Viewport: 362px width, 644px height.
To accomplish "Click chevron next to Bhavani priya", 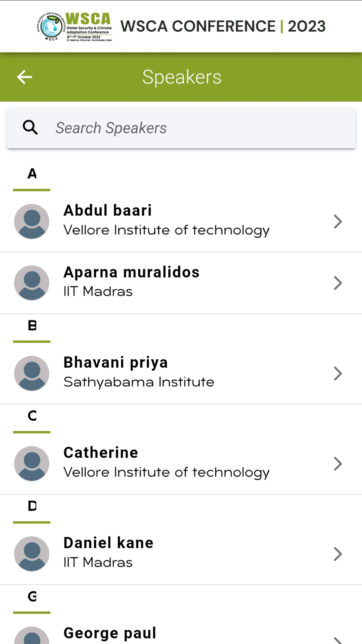I will [x=338, y=373].
